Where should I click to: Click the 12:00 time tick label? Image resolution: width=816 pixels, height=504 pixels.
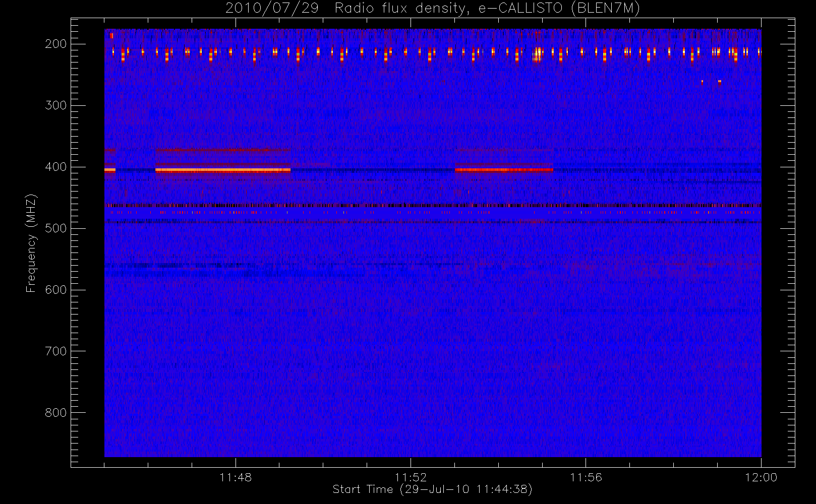click(x=761, y=477)
